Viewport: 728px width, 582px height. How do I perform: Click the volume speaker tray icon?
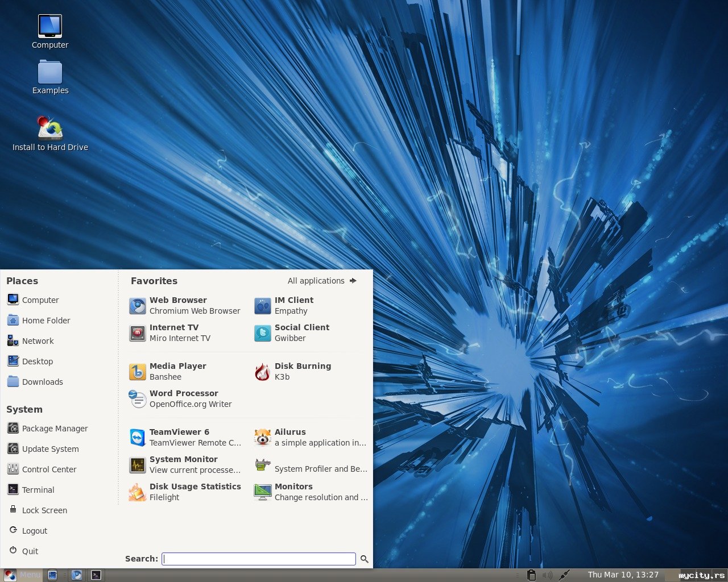(x=547, y=575)
